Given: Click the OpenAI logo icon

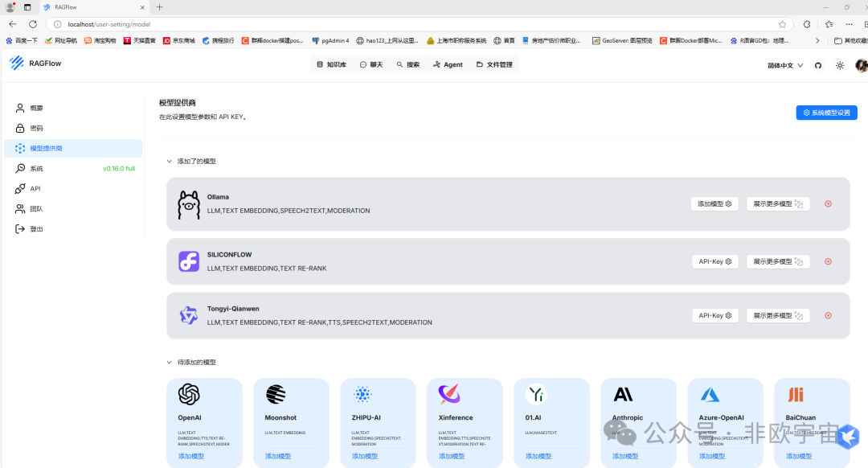Looking at the screenshot, I should coord(189,394).
